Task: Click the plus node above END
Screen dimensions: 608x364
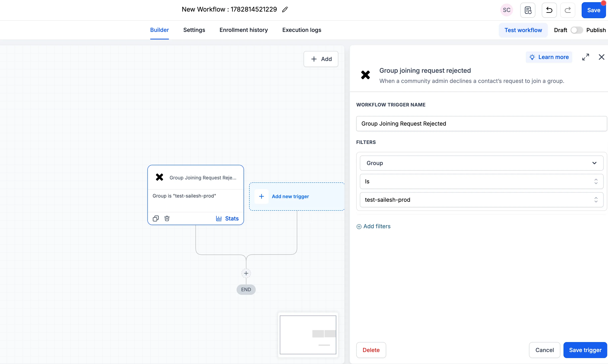Action: 246,273
